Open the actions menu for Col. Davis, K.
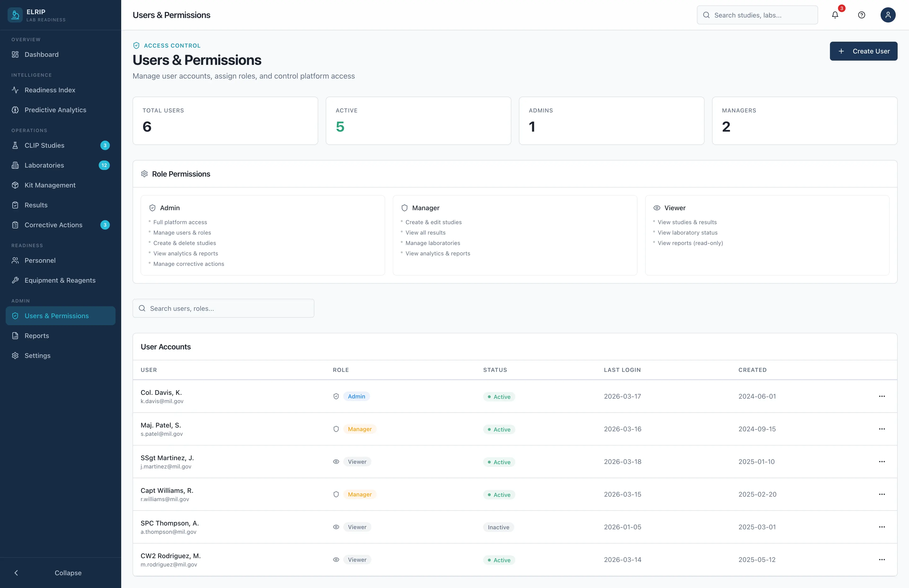Screen dimensions: 909x588 882,396
